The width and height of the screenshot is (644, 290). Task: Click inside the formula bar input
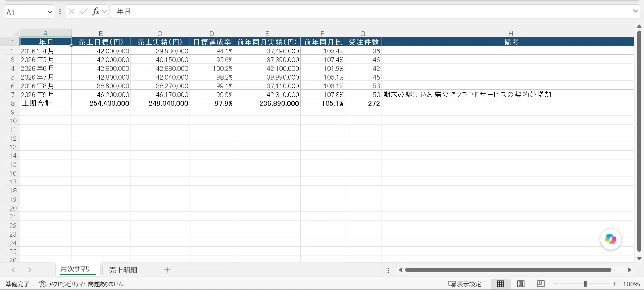click(x=371, y=11)
